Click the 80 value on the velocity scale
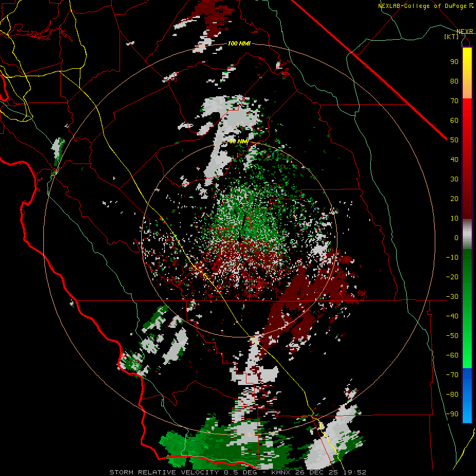This screenshot has width=476, height=476. [x=454, y=81]
